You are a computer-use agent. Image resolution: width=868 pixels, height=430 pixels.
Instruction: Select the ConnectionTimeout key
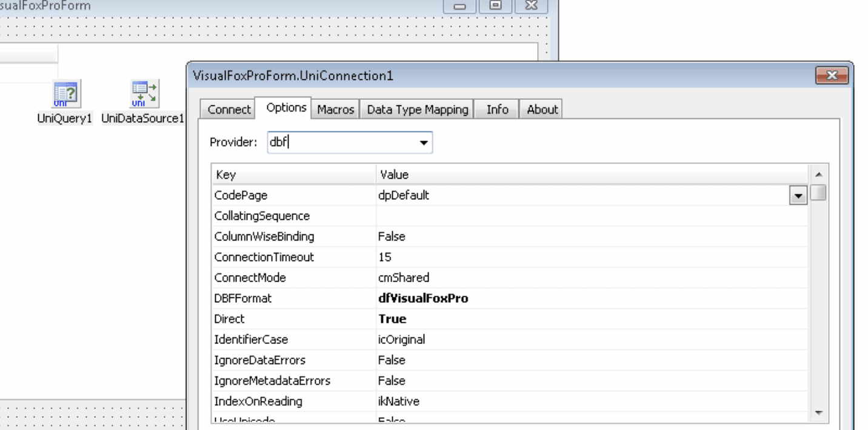point(294,257)
